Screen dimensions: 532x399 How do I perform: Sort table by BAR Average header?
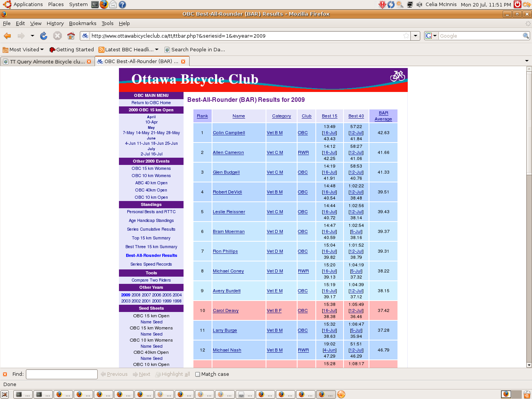pyautogui.click(x=383, y=116)
